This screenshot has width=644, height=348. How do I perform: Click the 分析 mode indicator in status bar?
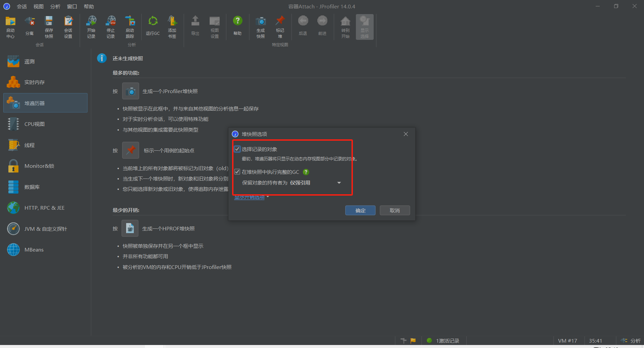631,341
